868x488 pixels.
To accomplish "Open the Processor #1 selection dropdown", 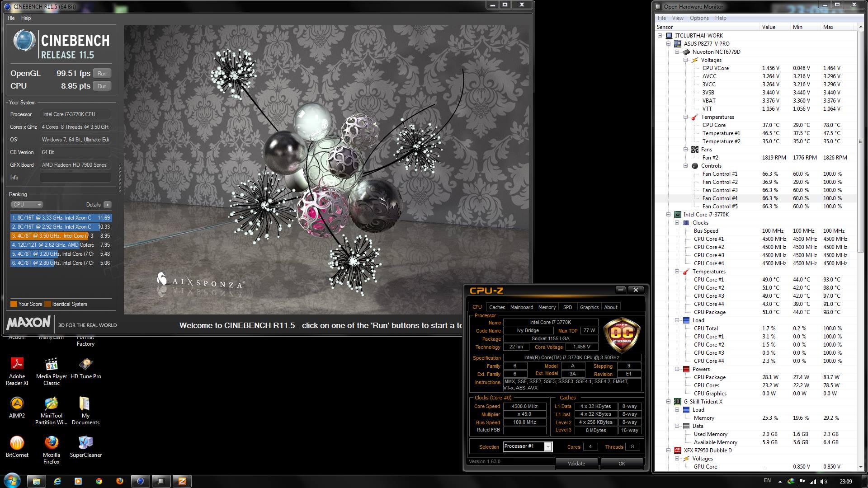I will pos(548,447).
